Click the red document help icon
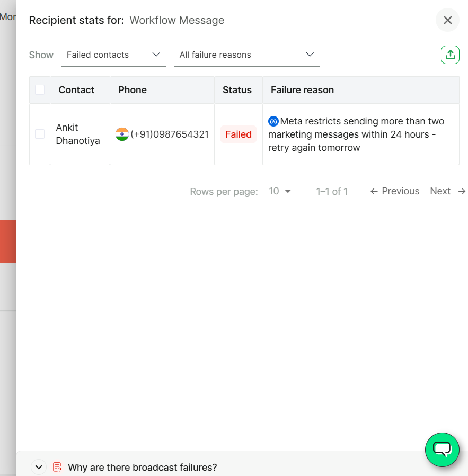468x476 pixels. [x=57, y=467]
